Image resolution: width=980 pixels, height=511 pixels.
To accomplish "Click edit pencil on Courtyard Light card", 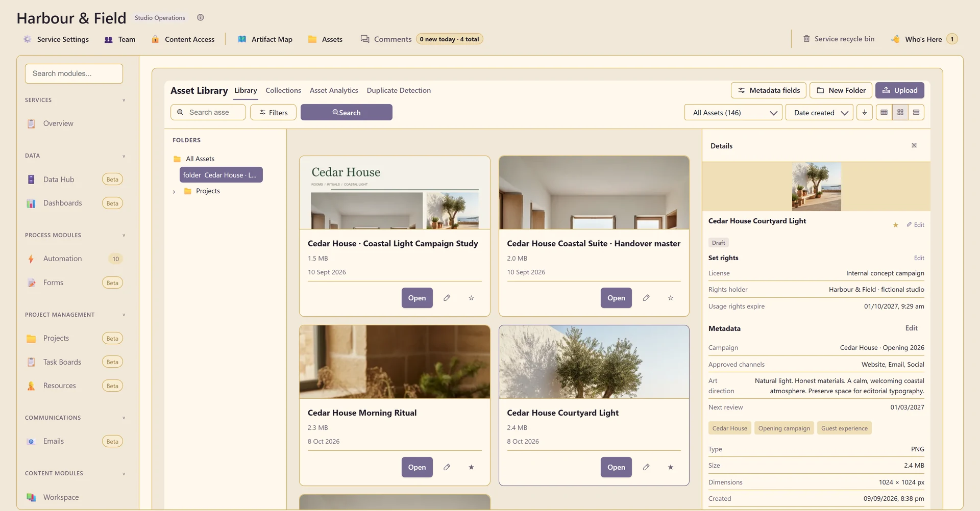I will [x=646, y=467].
